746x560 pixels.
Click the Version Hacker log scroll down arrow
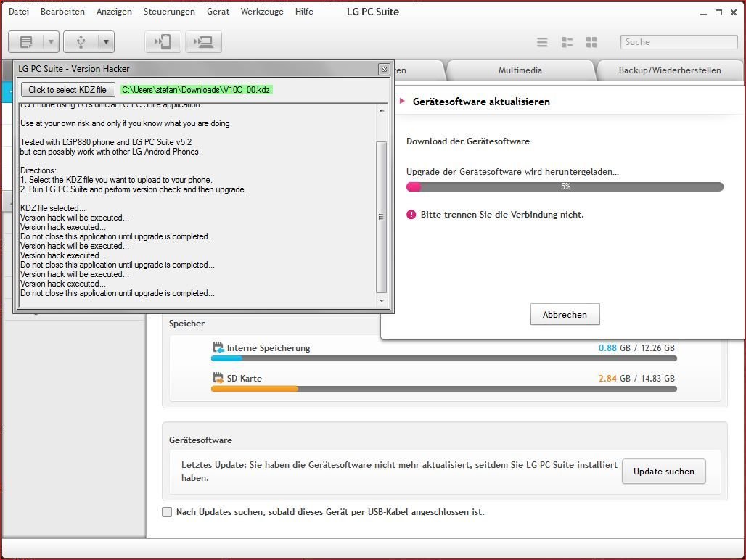click(382, 300)
